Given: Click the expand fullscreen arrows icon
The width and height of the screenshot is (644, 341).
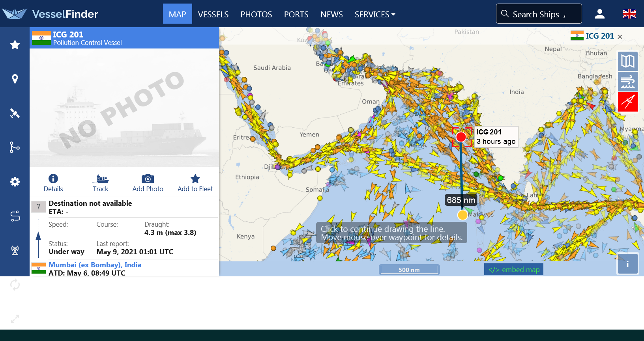Looking at the screenshot, I should tap(15, 319).
